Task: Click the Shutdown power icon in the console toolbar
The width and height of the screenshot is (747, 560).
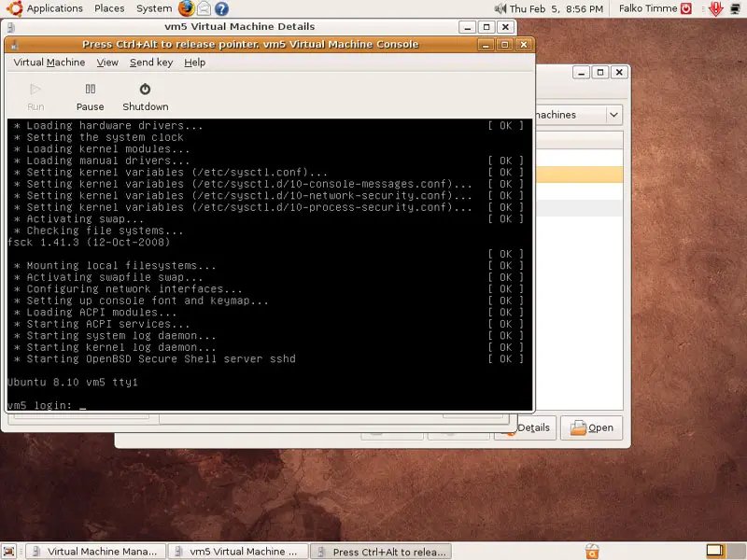Action: [x=145, y=89]
